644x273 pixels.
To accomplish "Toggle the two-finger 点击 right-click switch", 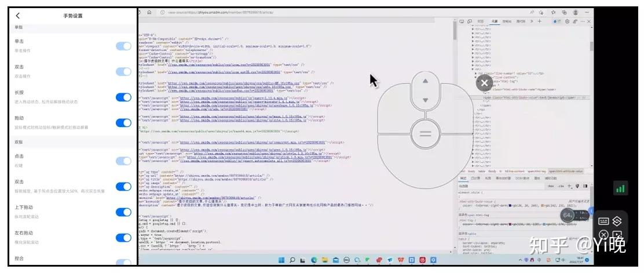I will click(123, 161).
